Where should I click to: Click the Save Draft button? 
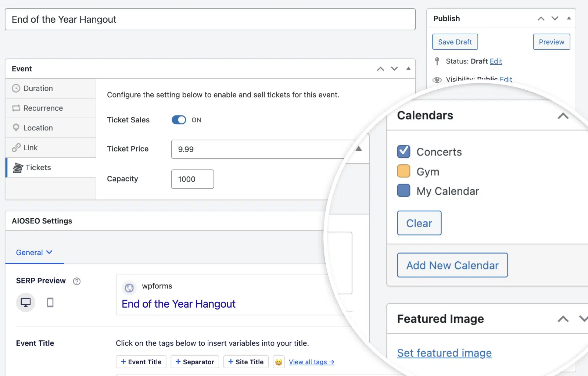point(455,42)
